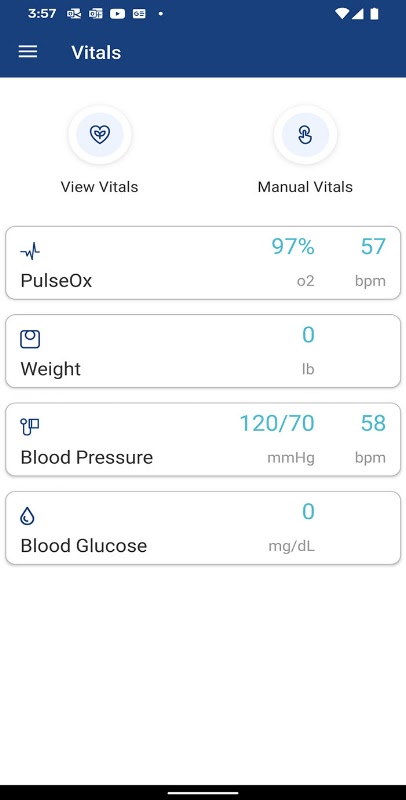
Task: Tap the Vitals title in header
Action: click(x=96, y=53)
